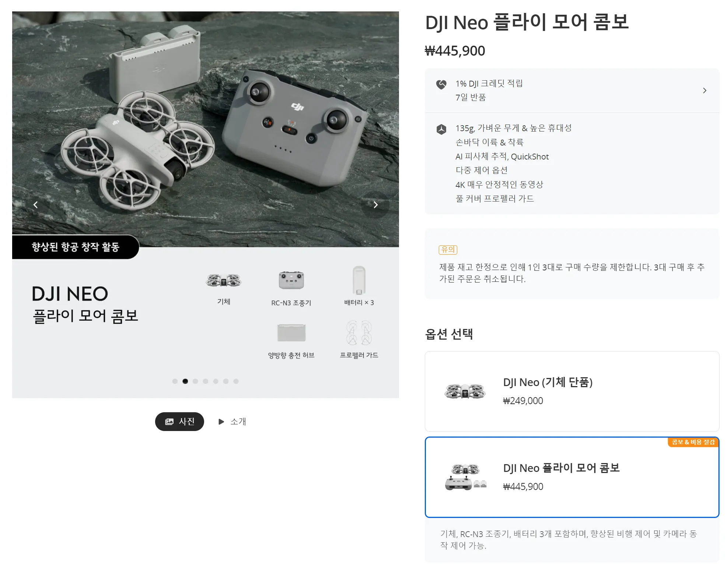Select DJI Neo (기체 단품) option

pos(572,391)
